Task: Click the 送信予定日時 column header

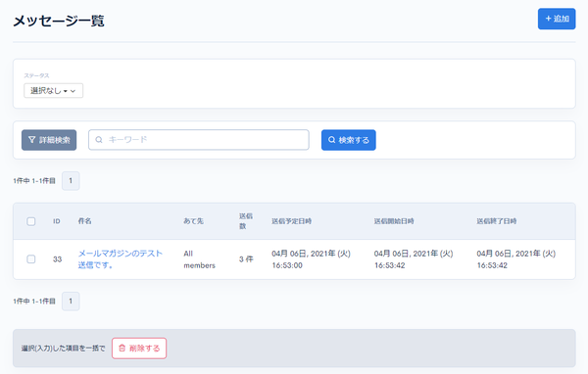Action: [x=292, y=221]
